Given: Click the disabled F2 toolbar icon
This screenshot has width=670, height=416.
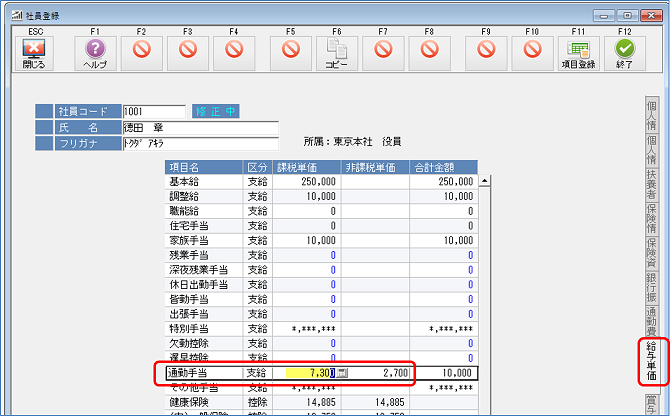Looking at the screenshot, I should pyautogui.click(x=141, y=48).
